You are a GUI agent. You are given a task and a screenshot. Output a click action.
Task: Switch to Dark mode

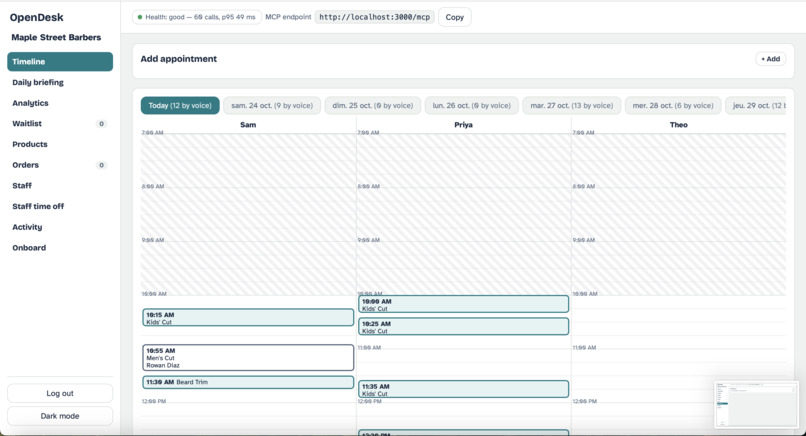click(60, 416)
